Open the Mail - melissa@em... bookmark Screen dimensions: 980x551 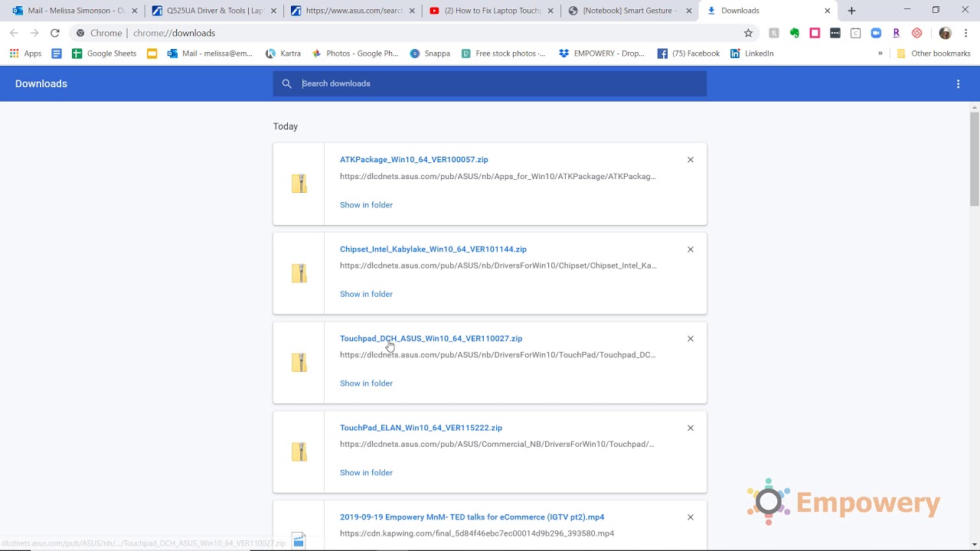(210, 54)
